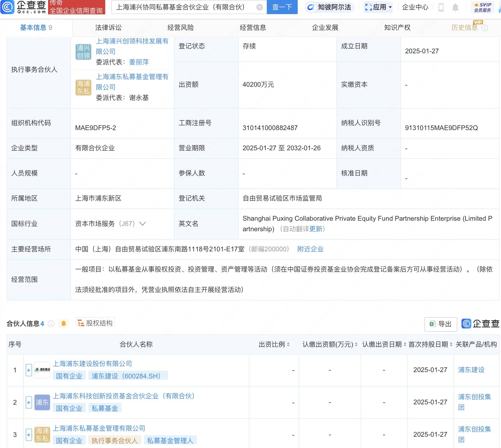Screen dimensions: 501x448
Task: Open related product 浦东建设 in row 1
Action: click(x=471, y=370)
